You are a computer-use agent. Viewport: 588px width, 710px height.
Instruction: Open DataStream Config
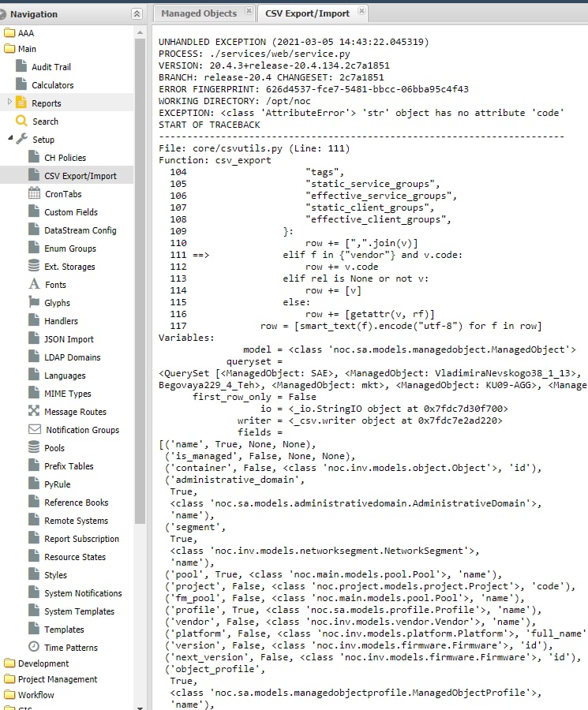(81, 230)
